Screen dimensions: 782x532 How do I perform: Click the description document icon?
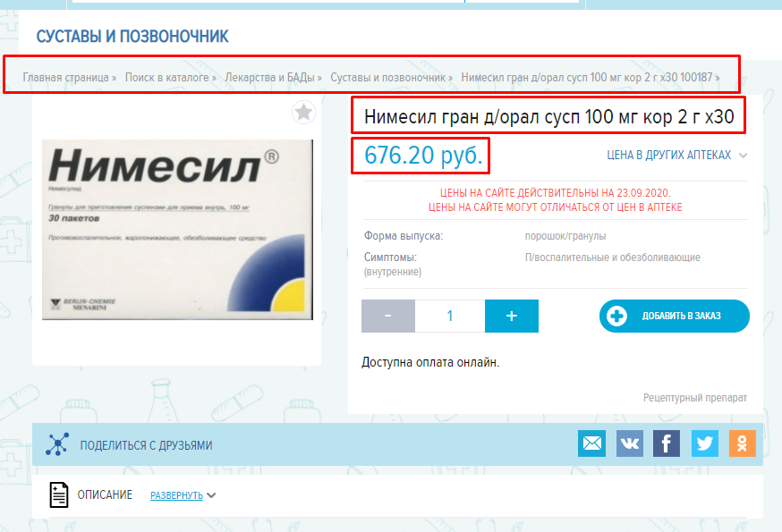[x=59, y=495]
